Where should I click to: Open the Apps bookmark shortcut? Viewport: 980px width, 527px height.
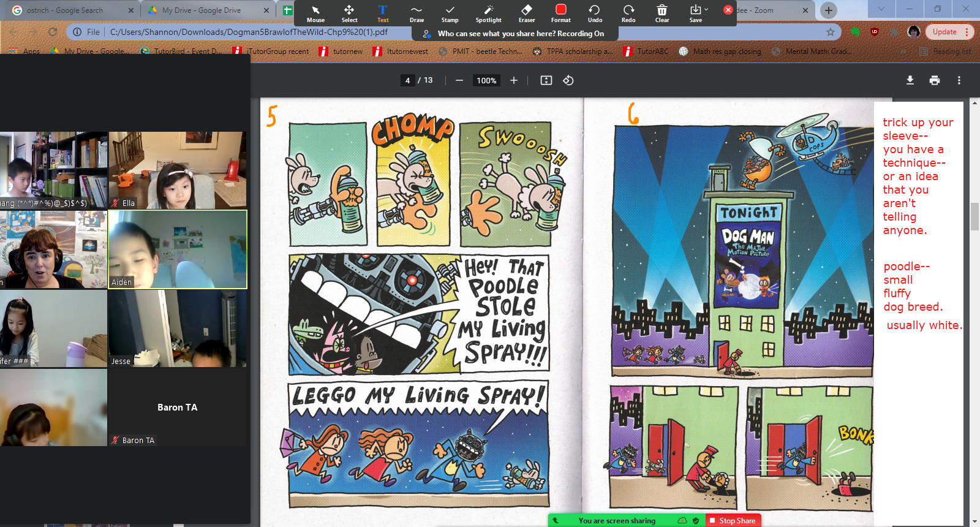pos(25,51)
